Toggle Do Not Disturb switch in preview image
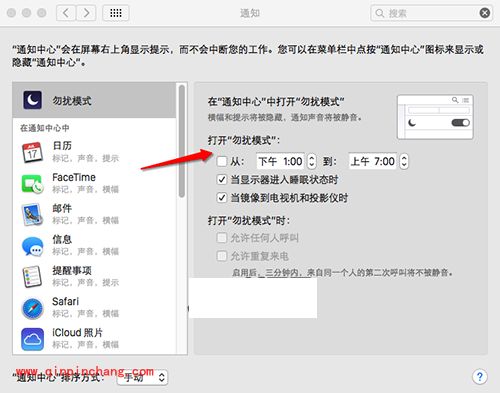Screen dimensions: 500x393 (x=460, y=123)
